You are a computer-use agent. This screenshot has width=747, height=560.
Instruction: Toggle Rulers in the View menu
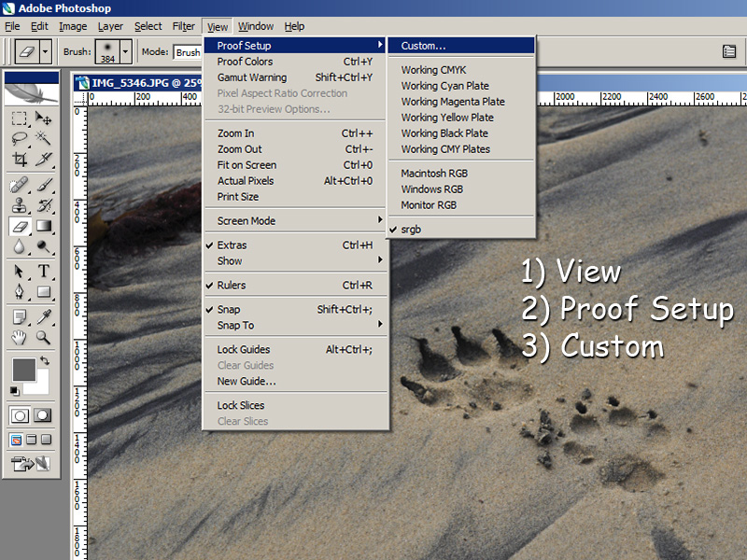tap(295, 285)
